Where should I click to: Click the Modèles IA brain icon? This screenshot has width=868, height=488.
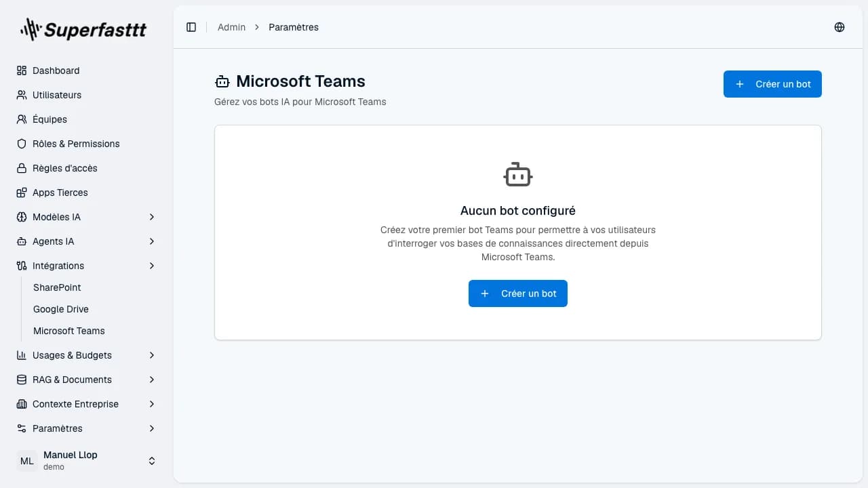click(22, 217)
